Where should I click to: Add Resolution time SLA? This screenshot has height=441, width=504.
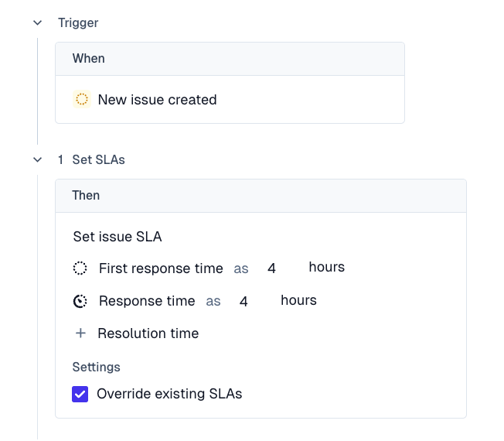[x=148, y=333]
